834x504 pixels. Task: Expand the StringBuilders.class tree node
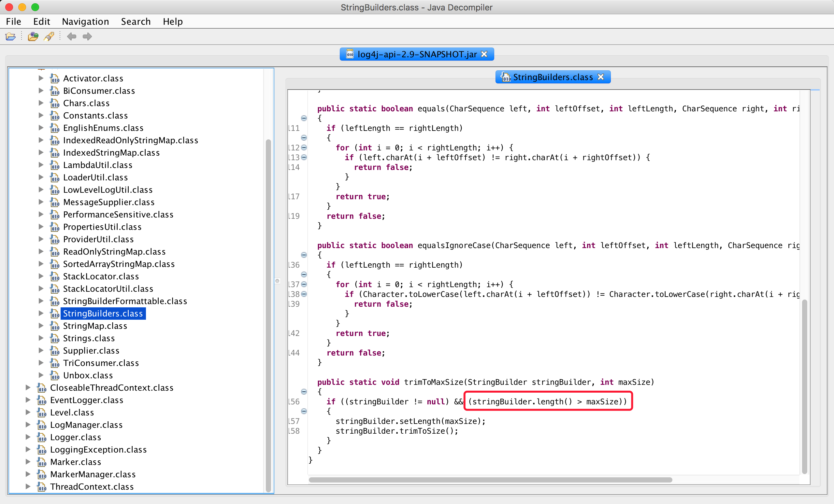click(41, 314)
